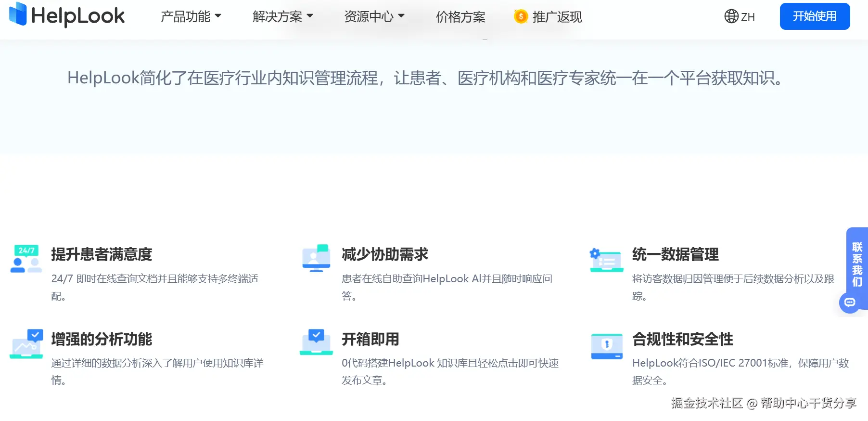
Task: Click the HelpLook logo icon
Action: pyautogui.click(x=18, y=14)
